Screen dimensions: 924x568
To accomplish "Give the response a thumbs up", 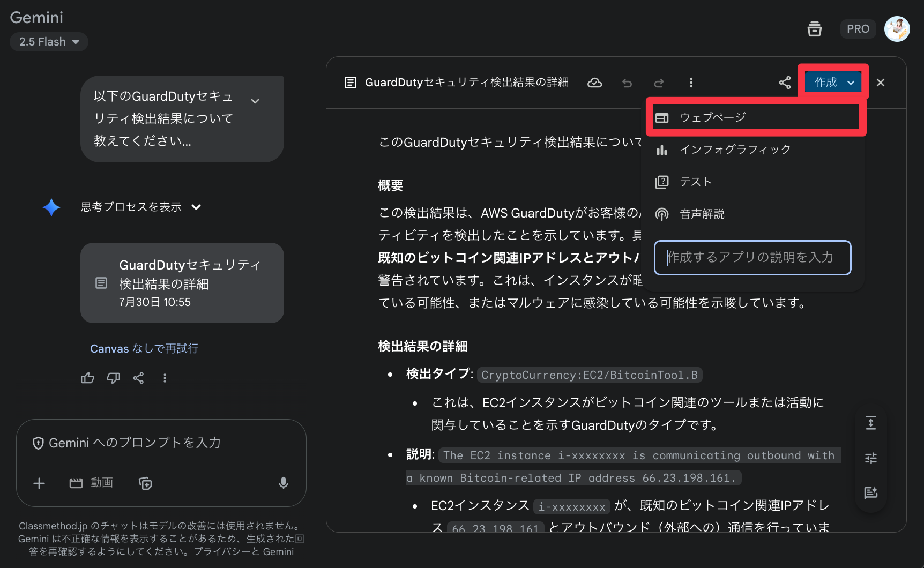I will point(87,378).
